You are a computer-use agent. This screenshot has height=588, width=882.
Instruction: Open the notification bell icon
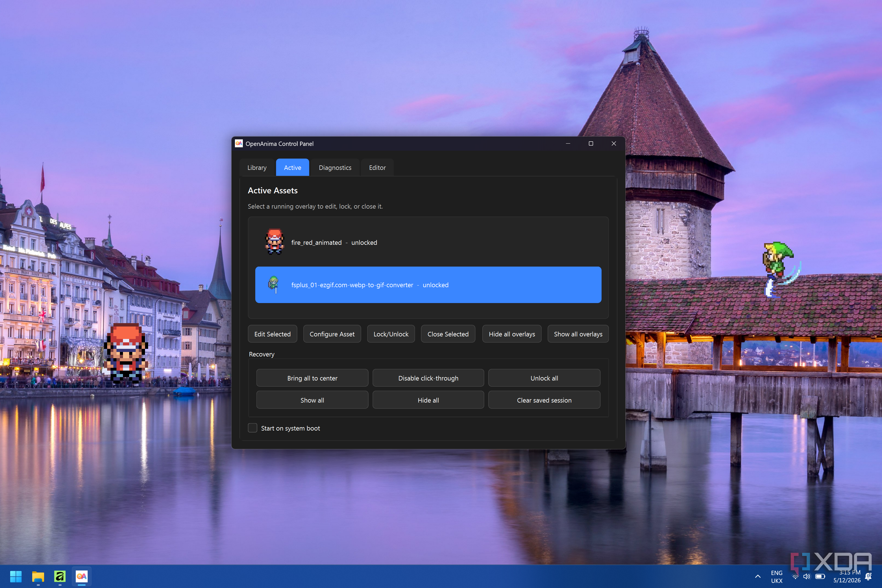(868, 576)
